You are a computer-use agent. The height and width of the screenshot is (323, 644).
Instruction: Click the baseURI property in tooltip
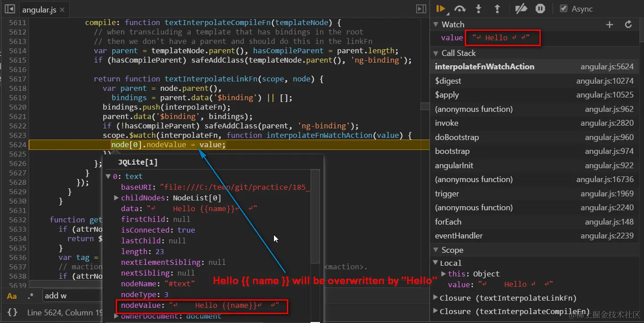138,187
